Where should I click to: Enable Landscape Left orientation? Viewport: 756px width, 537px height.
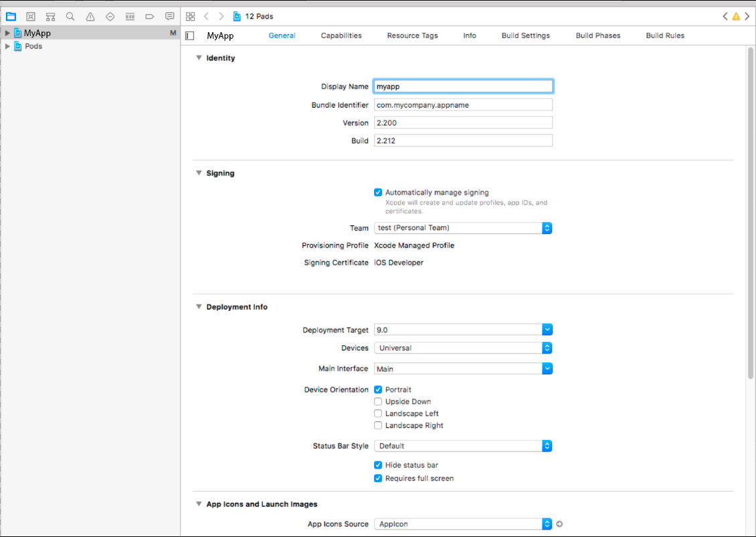click(378, 413)
